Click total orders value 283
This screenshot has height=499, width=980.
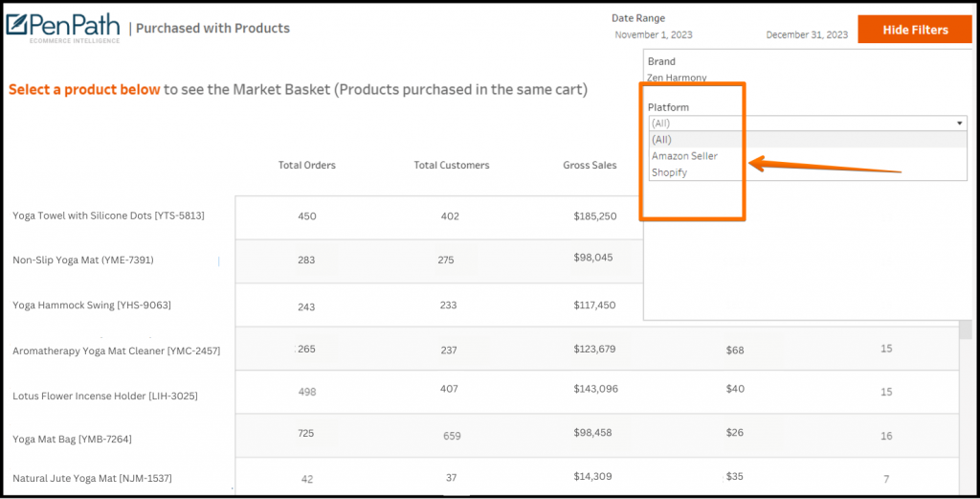[306, 261]
